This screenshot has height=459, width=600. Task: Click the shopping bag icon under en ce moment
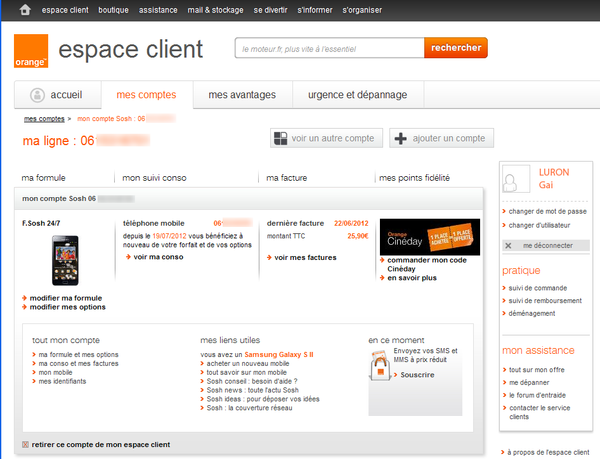pos(380,366)
